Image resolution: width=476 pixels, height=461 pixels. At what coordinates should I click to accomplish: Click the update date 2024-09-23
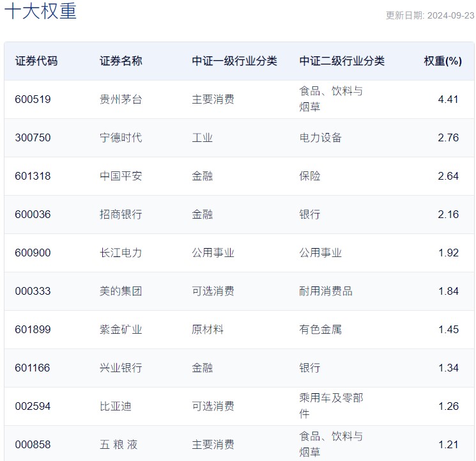coord(450,15)
